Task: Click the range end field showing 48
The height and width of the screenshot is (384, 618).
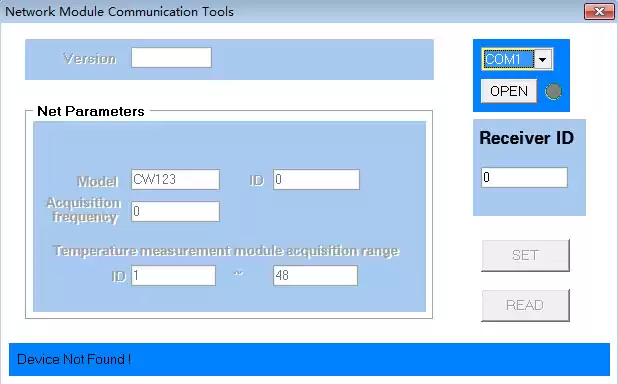Action: tap(315, 275)
